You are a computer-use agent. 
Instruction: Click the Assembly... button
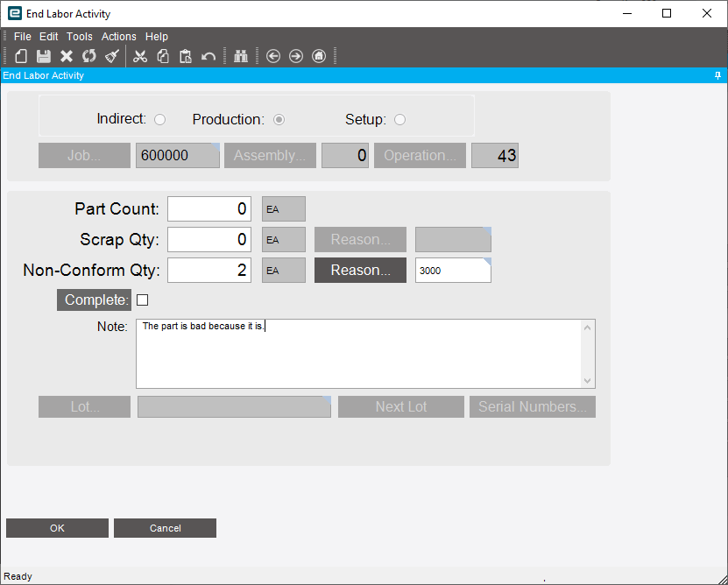click(270, 155)
